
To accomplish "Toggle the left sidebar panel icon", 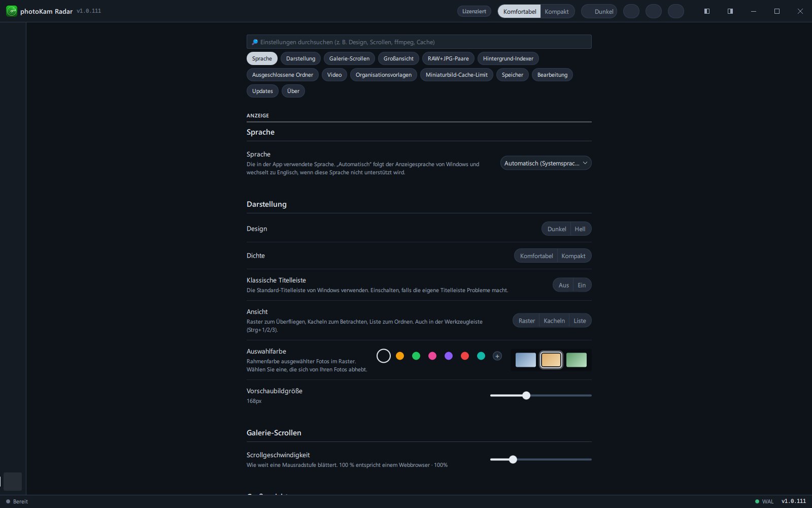I will [706, 11].
